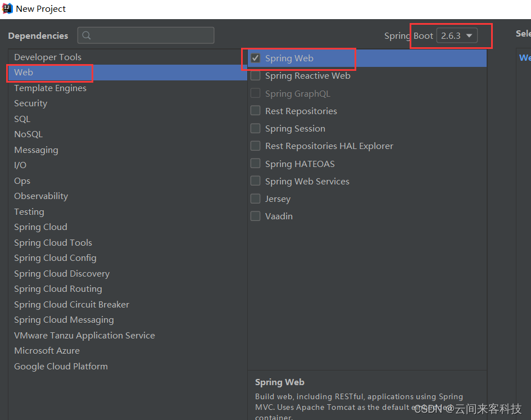This screenshot has height=420, width=531.
Task: Select the Web category
Action: point(128,73)
